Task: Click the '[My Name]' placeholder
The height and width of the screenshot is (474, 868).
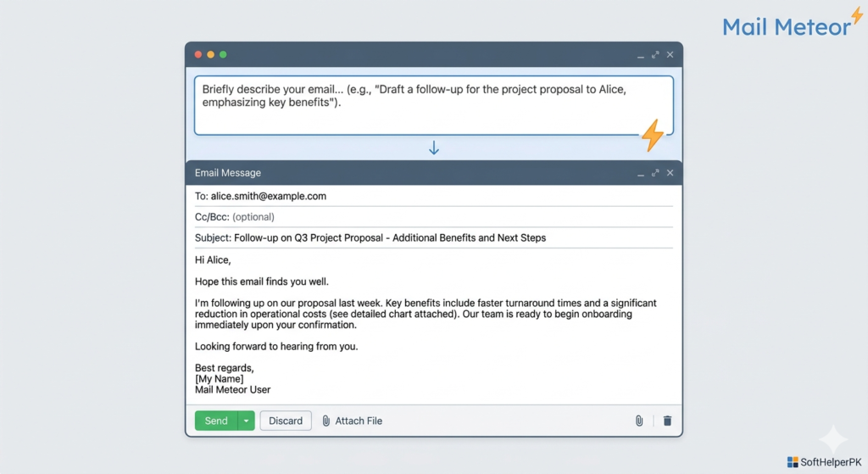Action: coord(220,379)
